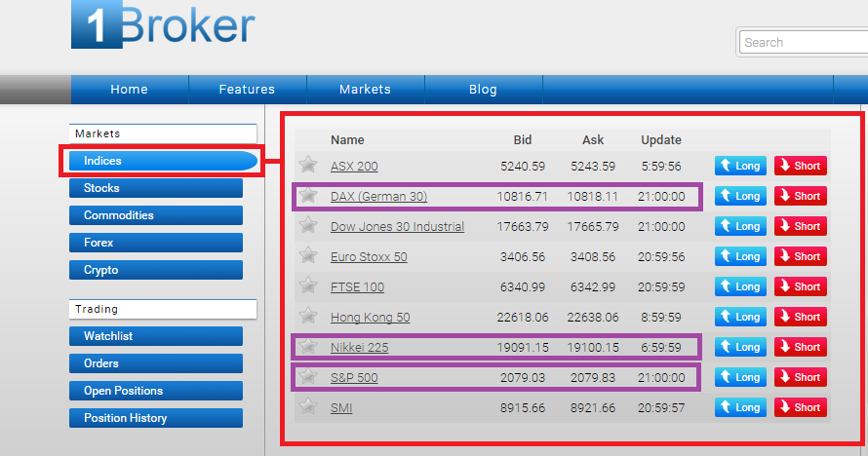Click the Update column header
868x456 pixels.
[661, 140]
